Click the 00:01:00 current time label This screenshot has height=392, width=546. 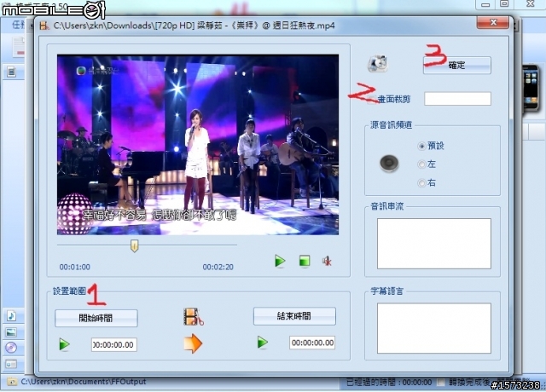point(74,267)
